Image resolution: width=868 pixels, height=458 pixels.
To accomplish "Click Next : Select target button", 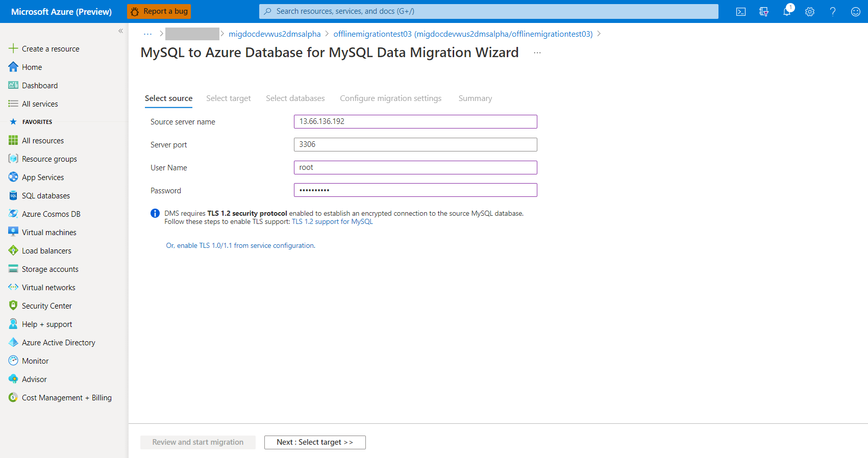I will [x=315, y=442].
